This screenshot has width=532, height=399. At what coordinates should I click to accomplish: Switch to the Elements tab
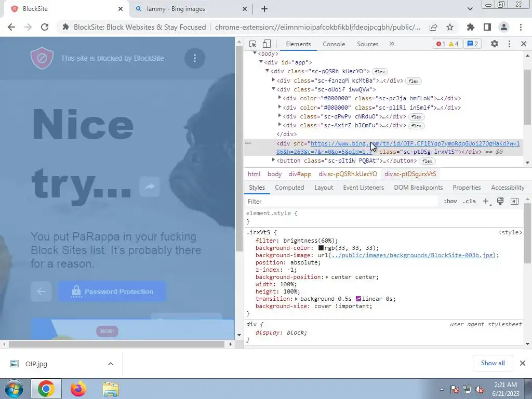(x=298, y=44)
